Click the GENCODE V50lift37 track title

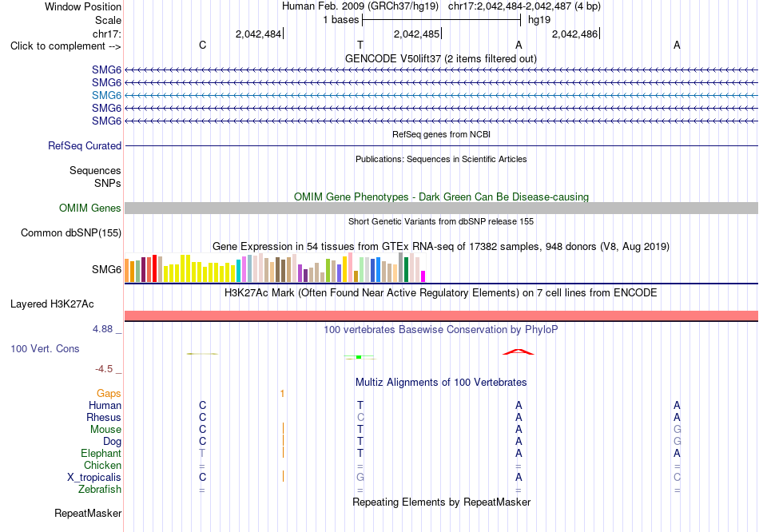[x=441, y=58]
